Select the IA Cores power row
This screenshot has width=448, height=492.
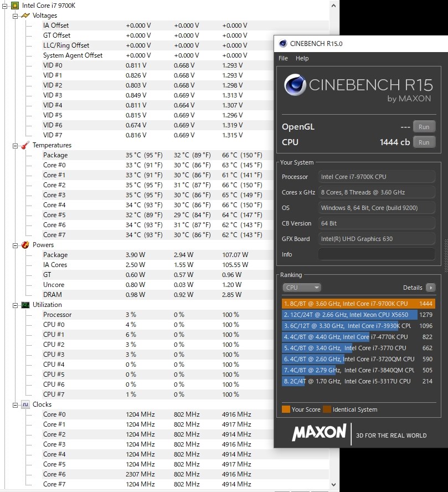[x=158, y=265]
